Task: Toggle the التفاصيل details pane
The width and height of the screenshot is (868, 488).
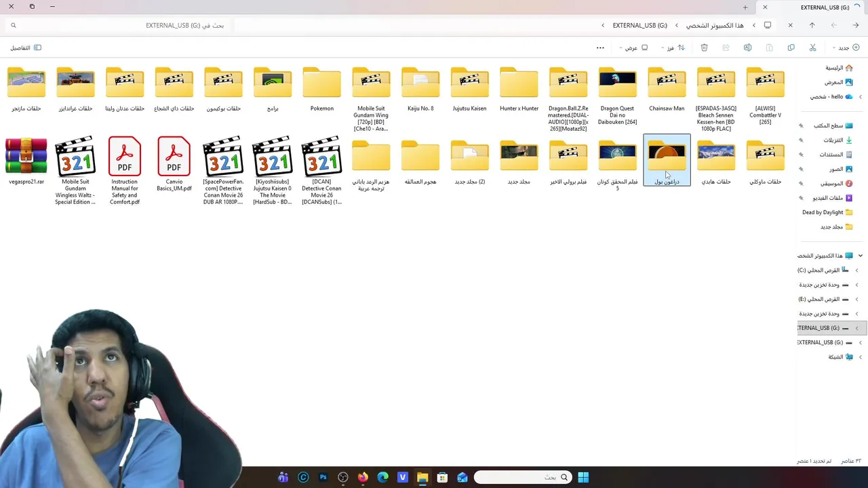Action: pyautogui.click(x=26, y=48)
